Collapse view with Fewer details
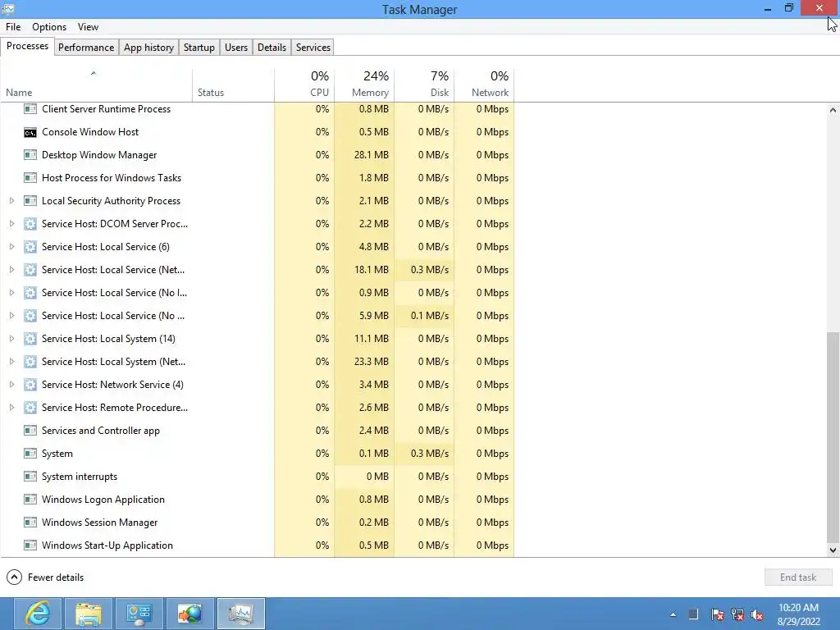 click(45, 577)
